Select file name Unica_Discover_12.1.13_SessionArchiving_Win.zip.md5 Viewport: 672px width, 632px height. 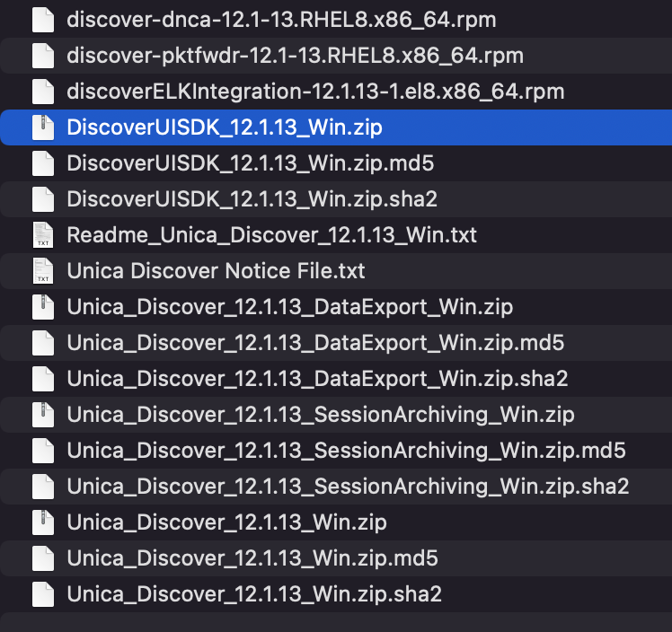click(347, 452)
